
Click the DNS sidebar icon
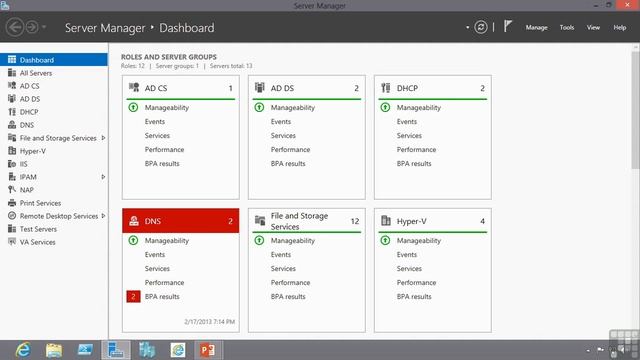pos(12,125)
